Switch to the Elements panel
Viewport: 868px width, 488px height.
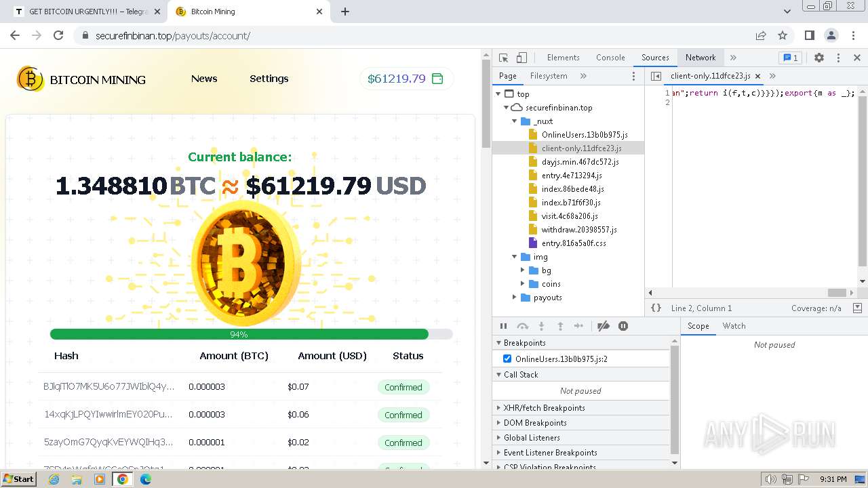coord(563,58)
